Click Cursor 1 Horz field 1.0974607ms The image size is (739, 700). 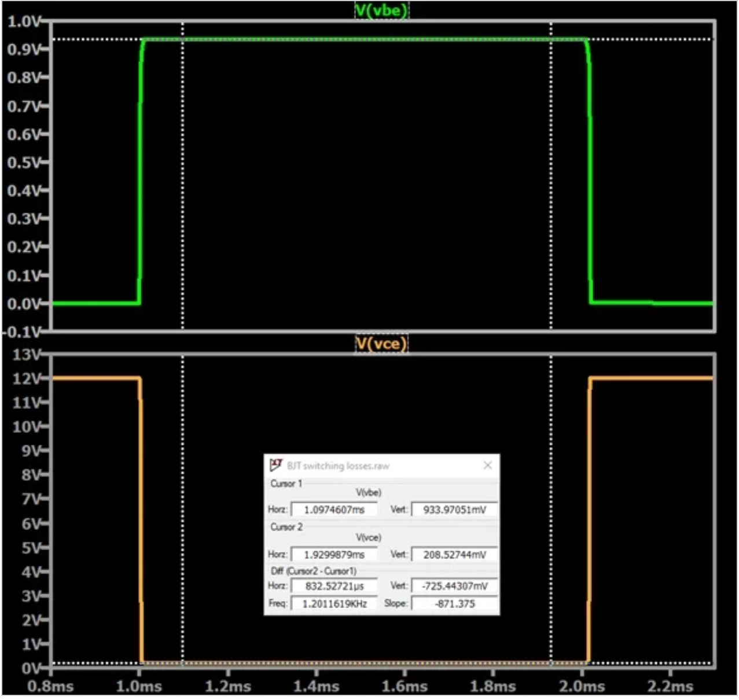(x=334, y=510)
